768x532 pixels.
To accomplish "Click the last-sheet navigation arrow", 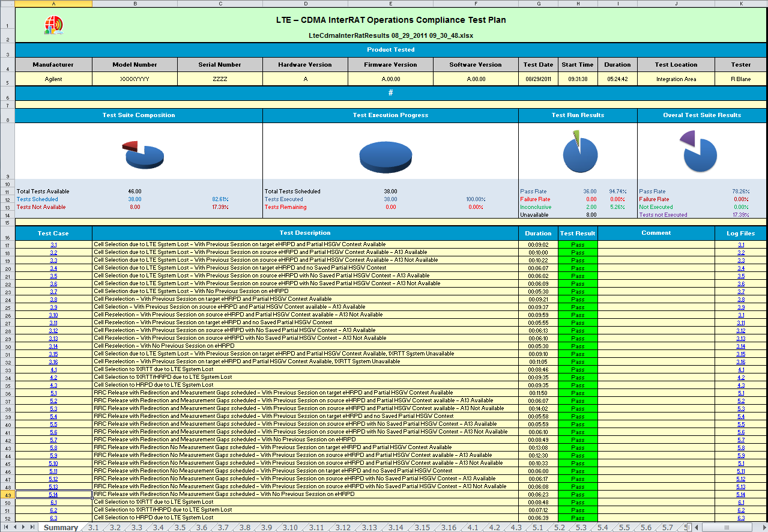I will [x=32, y=527].
